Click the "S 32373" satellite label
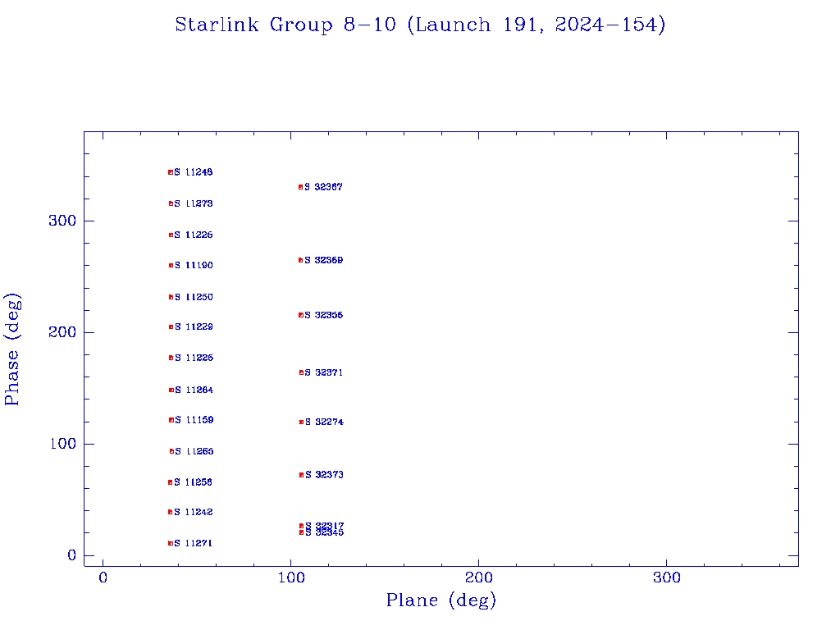The height and width of the screenshot is (630, 840). (324, 475)
